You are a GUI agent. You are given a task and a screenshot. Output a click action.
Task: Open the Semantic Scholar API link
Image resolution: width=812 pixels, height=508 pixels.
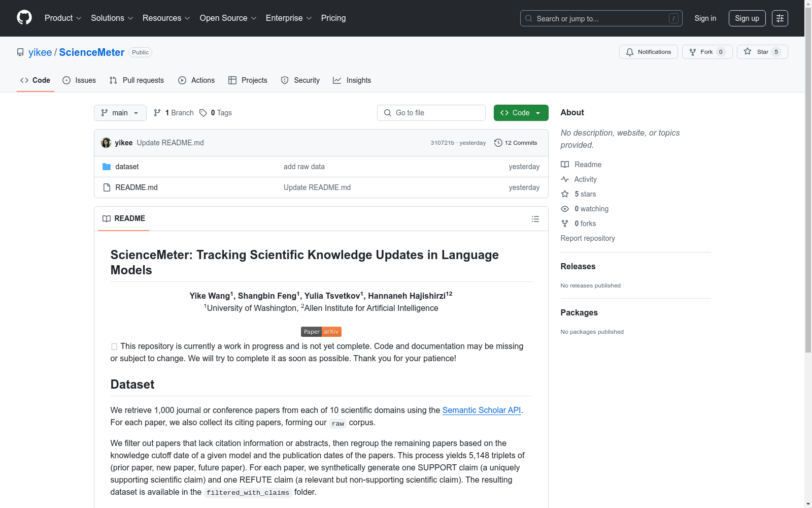point(482,410)
